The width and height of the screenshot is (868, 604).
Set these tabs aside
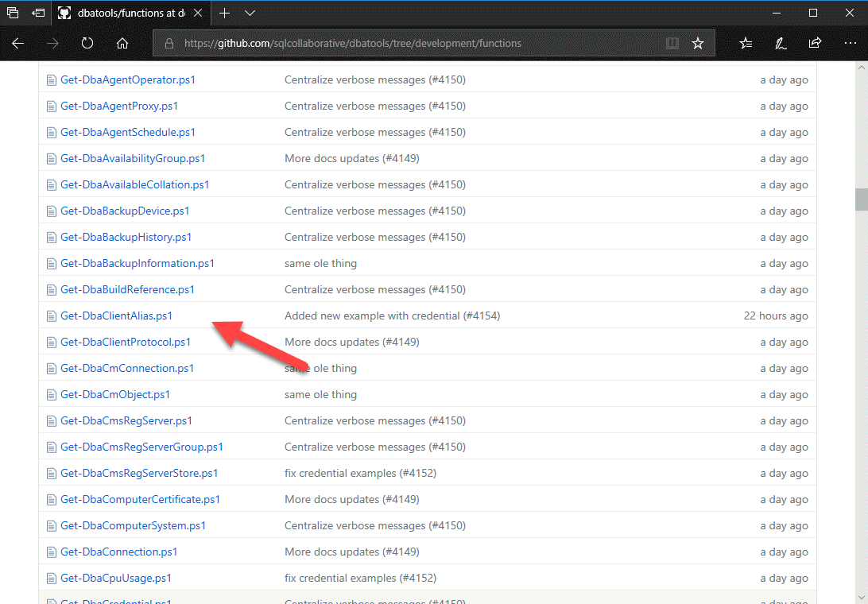coord(38,13)
